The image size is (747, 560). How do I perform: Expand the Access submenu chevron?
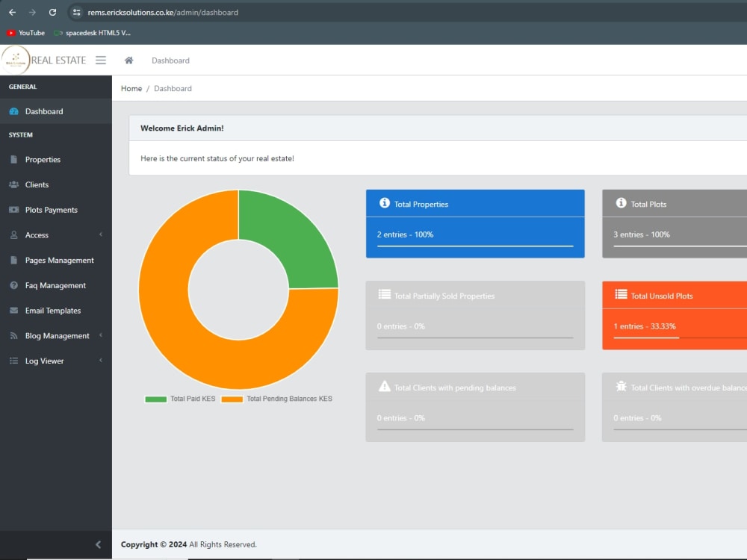(101, 234)
